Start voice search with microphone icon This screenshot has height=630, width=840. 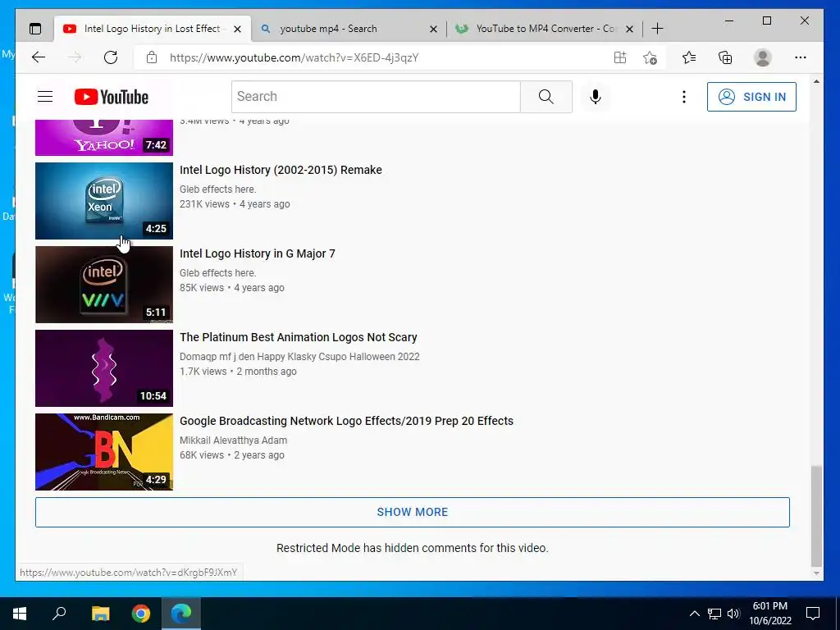[x=596, y=97]
